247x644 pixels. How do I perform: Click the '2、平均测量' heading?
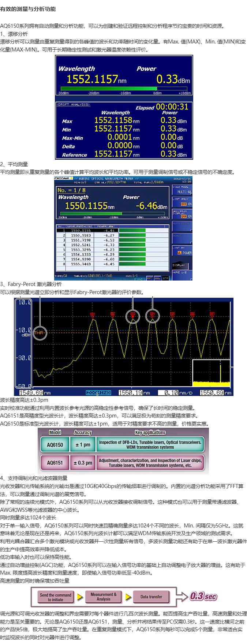(14, 164)
